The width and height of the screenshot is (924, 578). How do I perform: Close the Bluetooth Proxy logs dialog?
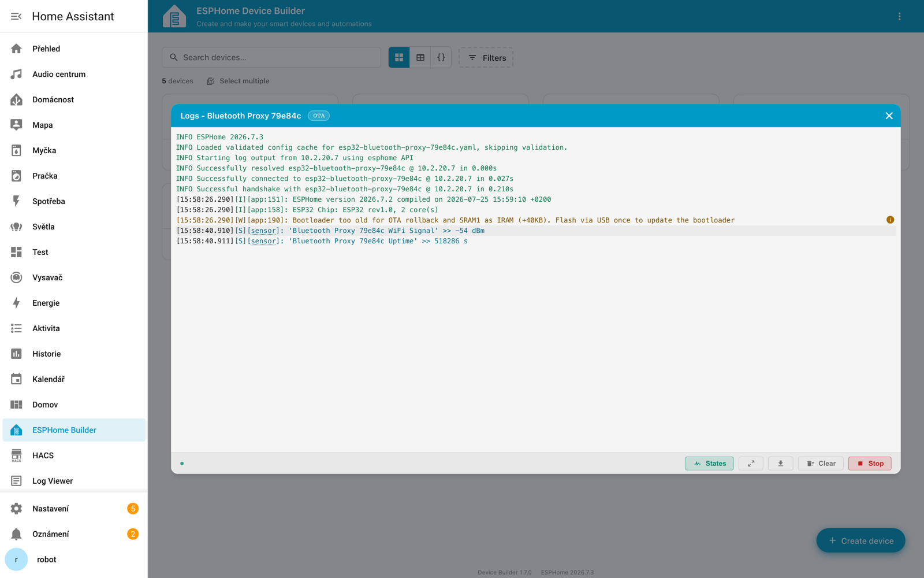(x=889, y=116)
